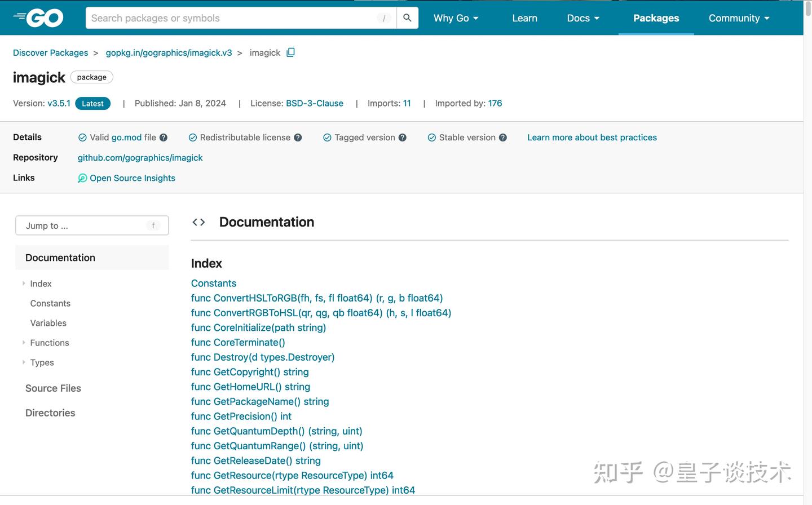Click the help icon beside Tagged version
The image size is (812, 505).
pos(402,137)
